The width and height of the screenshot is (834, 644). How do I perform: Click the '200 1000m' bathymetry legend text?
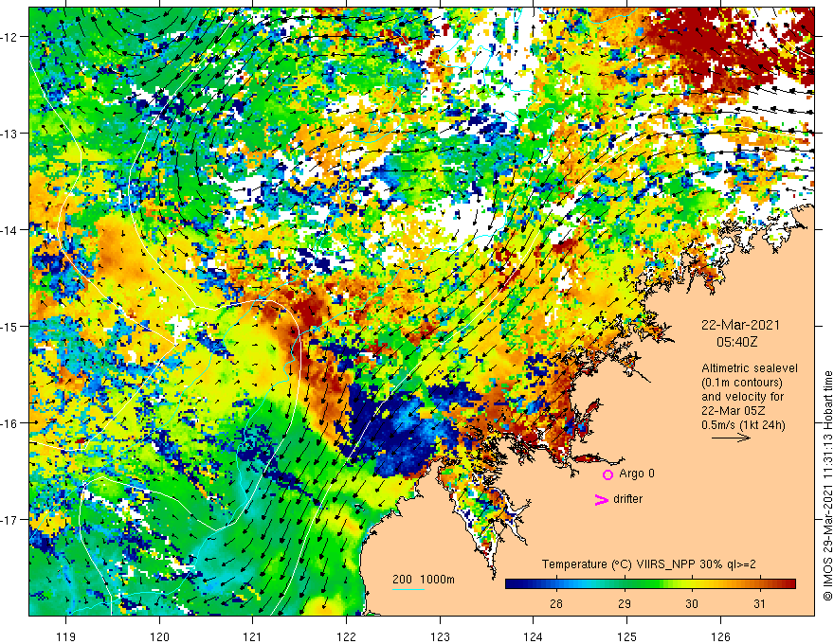424,580
